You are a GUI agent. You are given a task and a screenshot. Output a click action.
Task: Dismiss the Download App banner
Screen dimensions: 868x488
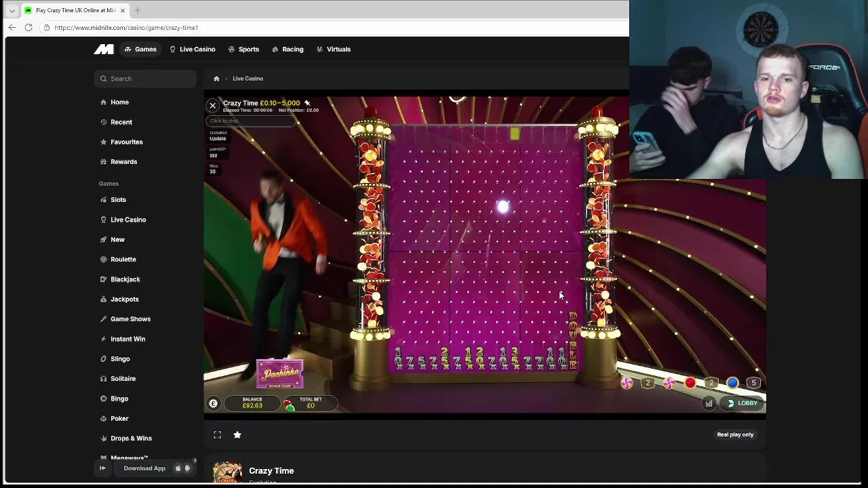coord(195,460)
